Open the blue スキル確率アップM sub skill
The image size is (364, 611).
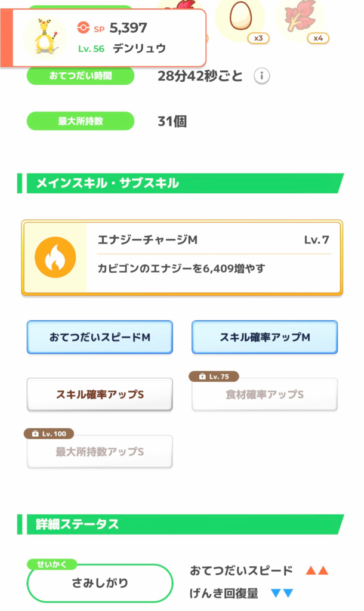tap(264, 337)
